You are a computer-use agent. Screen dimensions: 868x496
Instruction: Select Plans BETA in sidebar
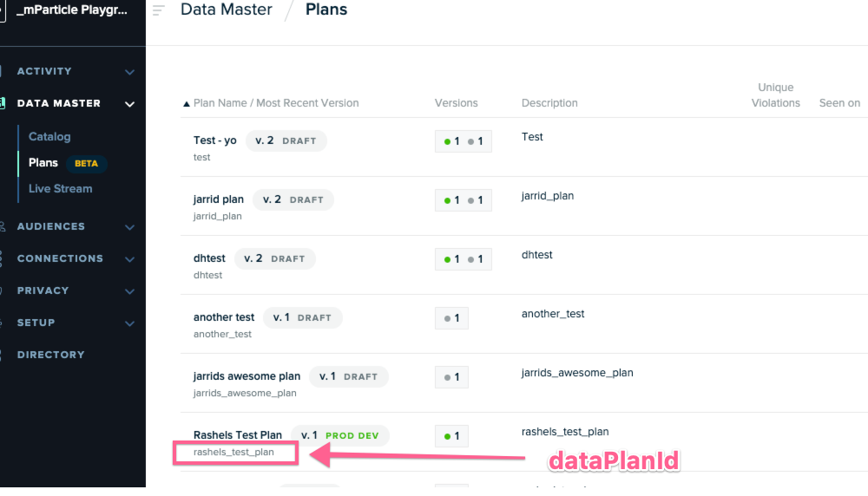(x=67, y=163)
